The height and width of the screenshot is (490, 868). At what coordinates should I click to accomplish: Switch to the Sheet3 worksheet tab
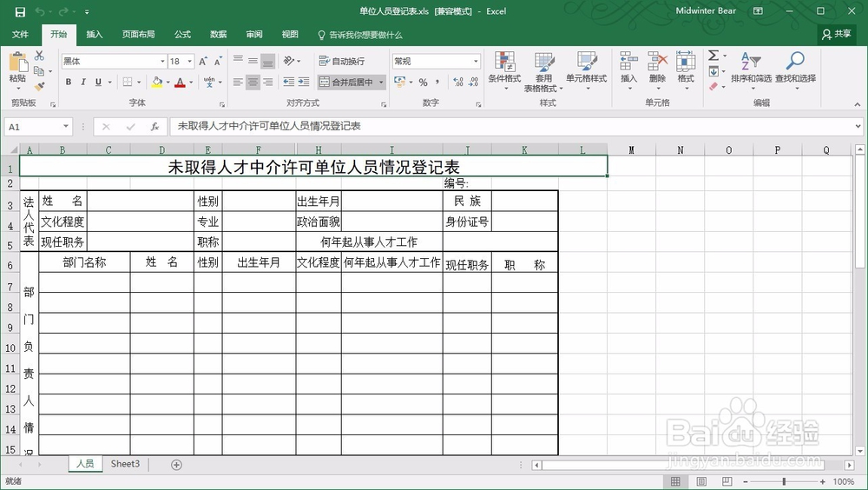pyautogui.click(x=125, y=464)
